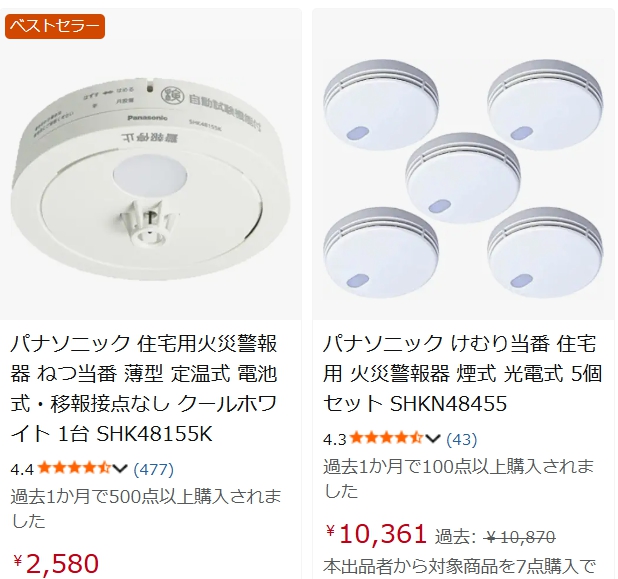Expand the rating chevron beside 4.3 stars
This screenshot has height=579, width=618.
point(432,439)
